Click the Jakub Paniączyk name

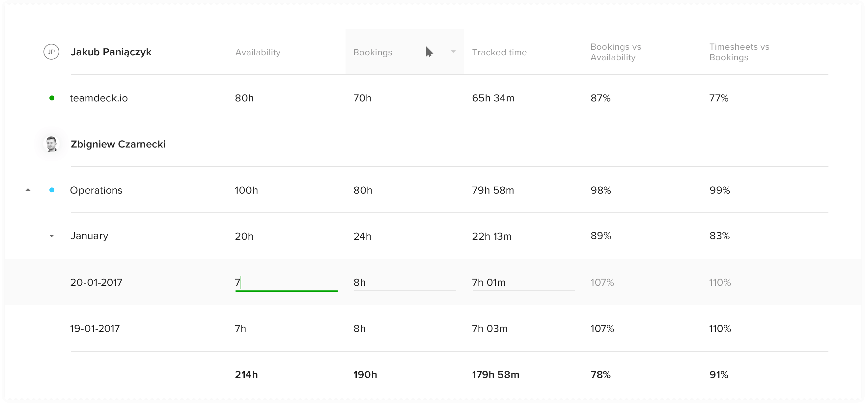[x=111, y=52]
